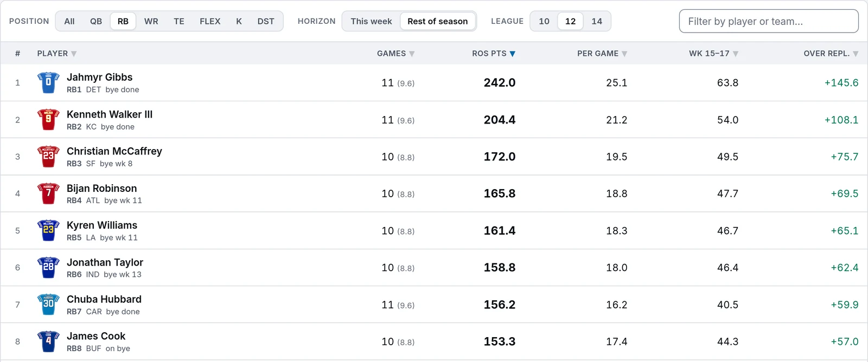
Task: Click the 'RB6 IND bye wk 13' subtitle
Action: click(x=104, y=275)
